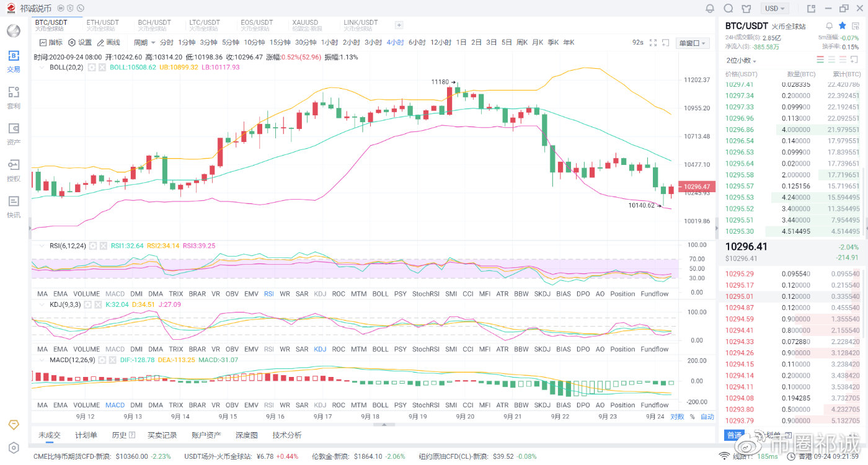Screen dimensions: 868x465
Task: Open 2位小数 decimal precision dropdown
Action: tap(742, 60)
